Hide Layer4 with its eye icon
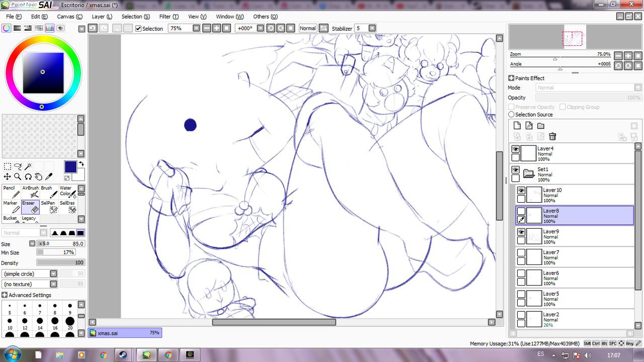Screen dimensions: 644x362 [x=516, y=149]
